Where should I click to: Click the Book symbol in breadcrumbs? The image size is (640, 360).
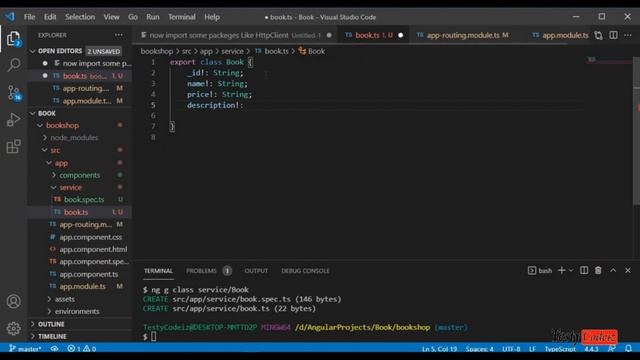point(312,51)
